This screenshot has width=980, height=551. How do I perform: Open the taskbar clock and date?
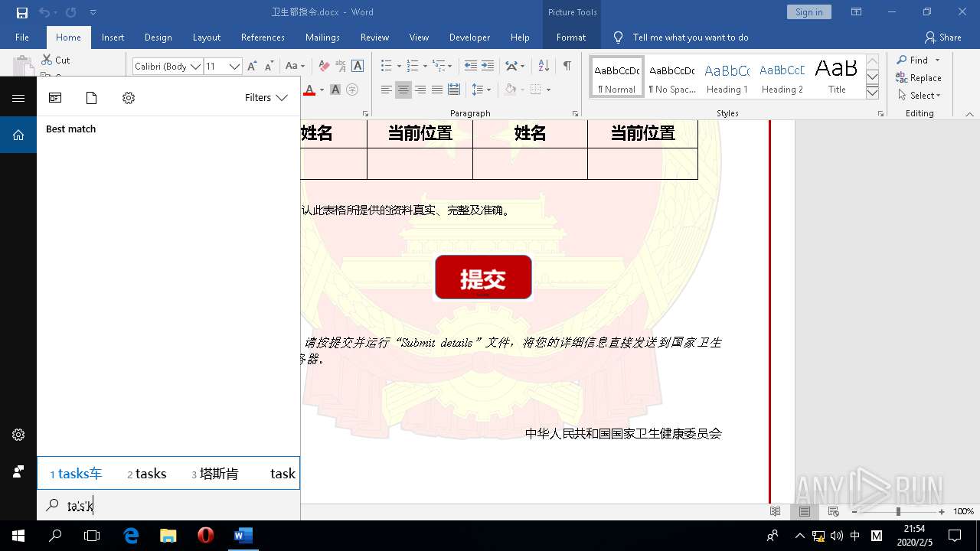pos(914,536)
